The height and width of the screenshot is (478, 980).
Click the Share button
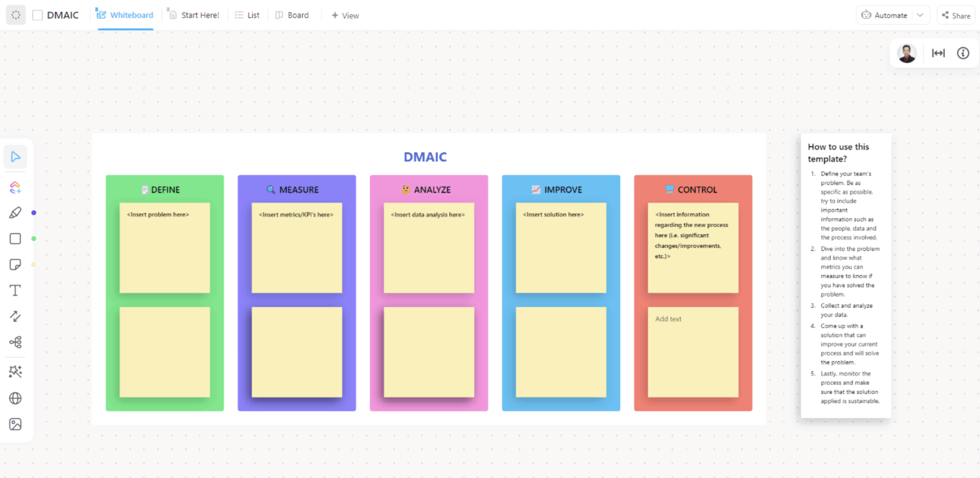click(x=955, y=15)
